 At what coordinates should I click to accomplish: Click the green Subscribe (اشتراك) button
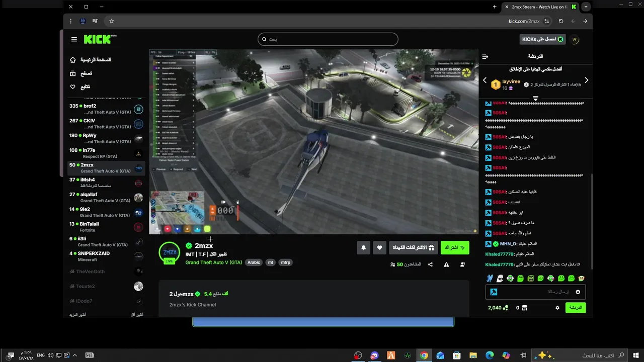click(x=455, y=247)
